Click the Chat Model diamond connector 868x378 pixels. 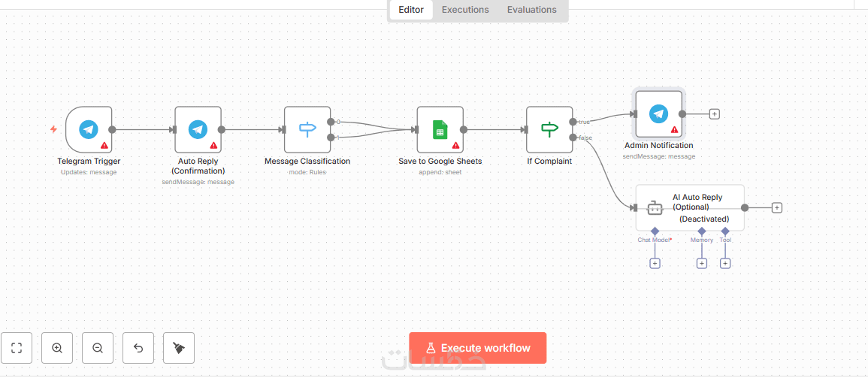(x=655, y=230)
